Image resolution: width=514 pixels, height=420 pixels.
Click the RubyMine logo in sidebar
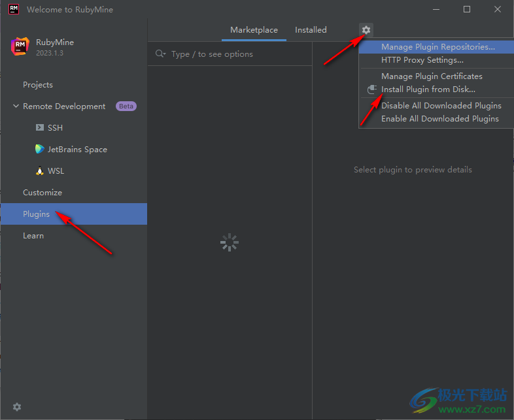pos(20,46)
